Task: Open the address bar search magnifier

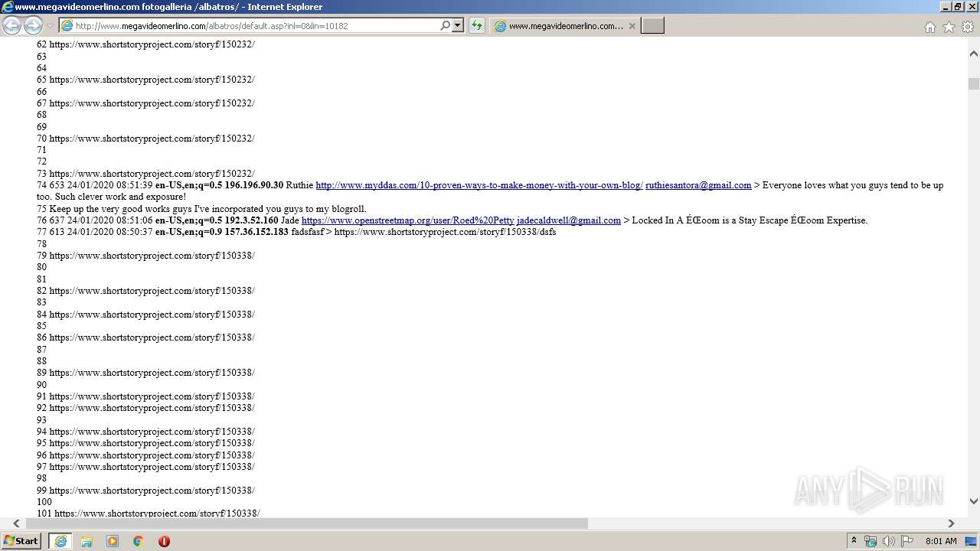Action: point(445,26)
